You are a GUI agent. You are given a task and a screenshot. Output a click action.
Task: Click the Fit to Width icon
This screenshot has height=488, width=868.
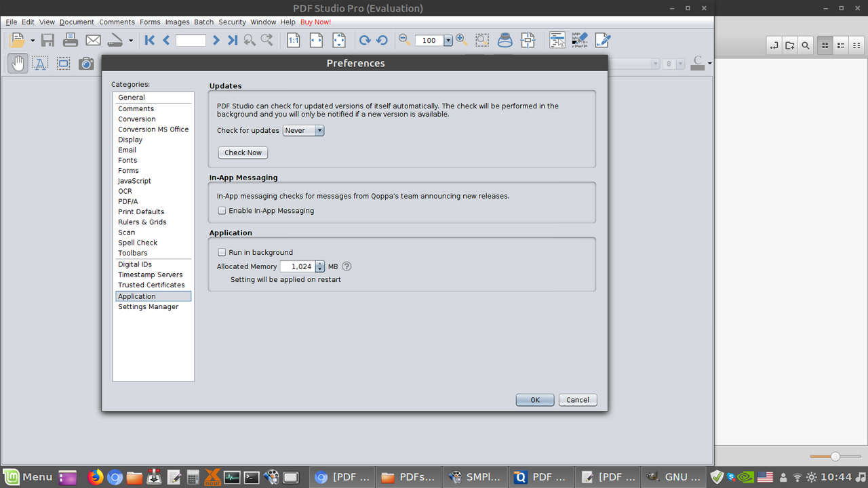point(316,40)
